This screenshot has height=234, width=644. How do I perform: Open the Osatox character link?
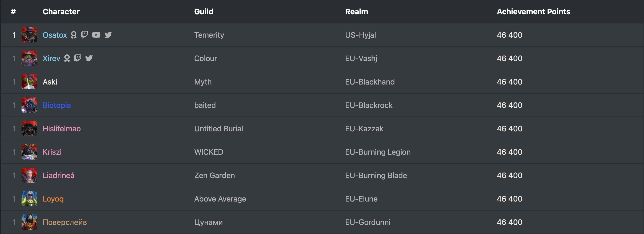coord(55,35)
